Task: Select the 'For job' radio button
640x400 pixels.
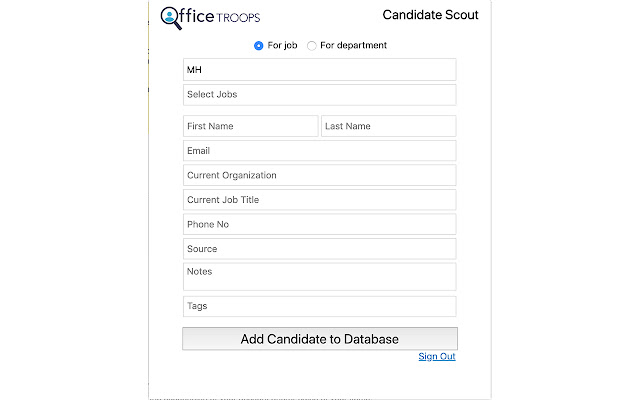Action: pyautogui.click(x=259, y=45)
